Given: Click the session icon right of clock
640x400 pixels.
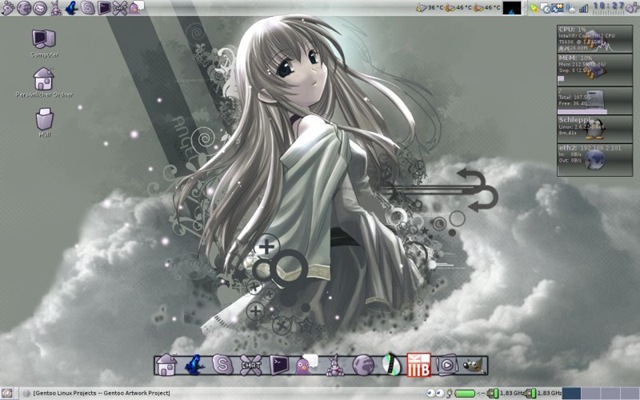Looking at the screenshot, I should (x=632, y=8).
